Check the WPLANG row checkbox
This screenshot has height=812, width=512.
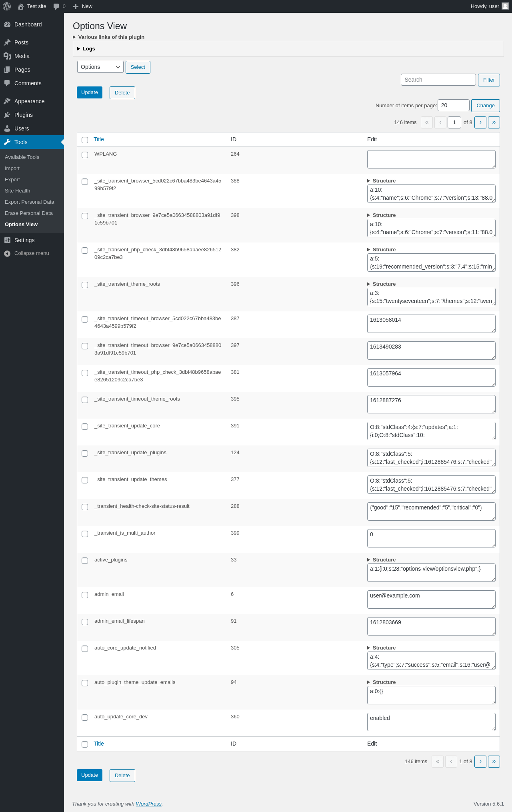click(x=85, y=155)
